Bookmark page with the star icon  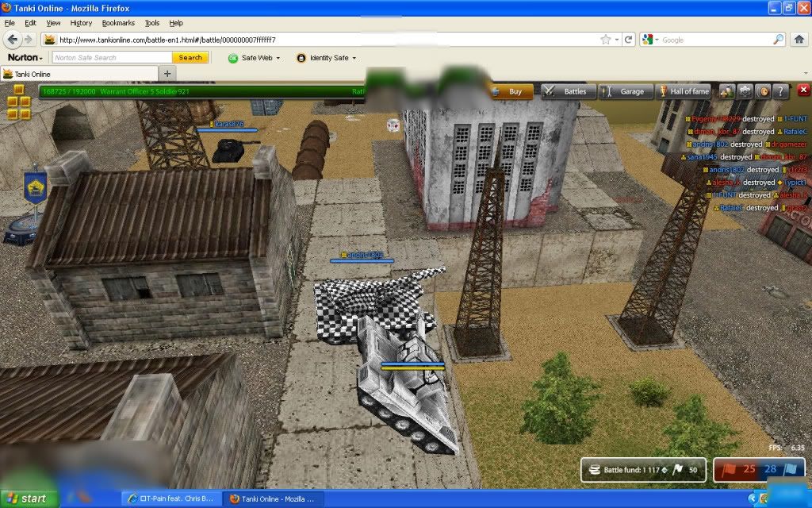606,40
